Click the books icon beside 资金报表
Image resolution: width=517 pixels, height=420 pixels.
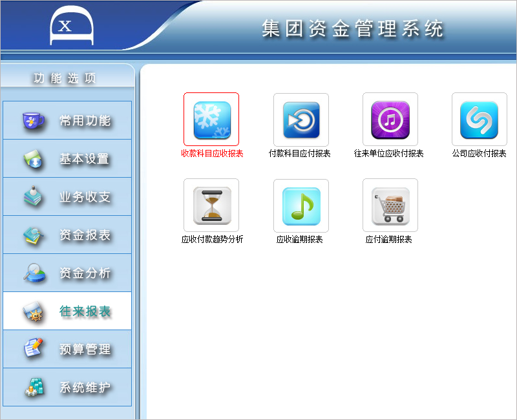pos(33,235)
